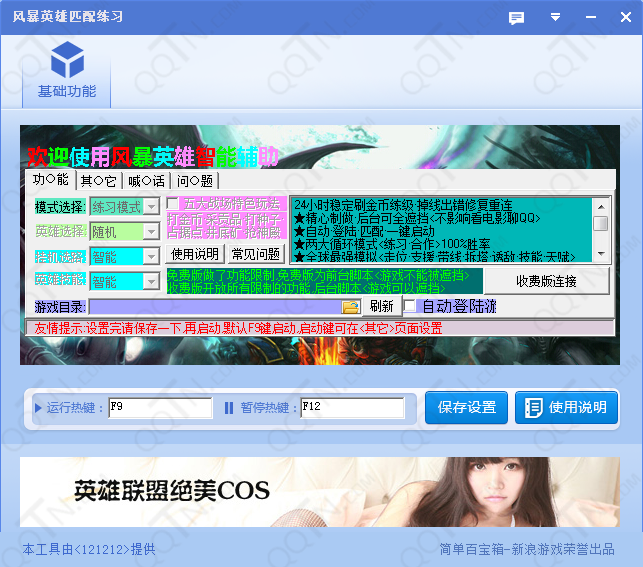
Task: Open the 英雄技能 dropdown
Action: pos(151,282)
